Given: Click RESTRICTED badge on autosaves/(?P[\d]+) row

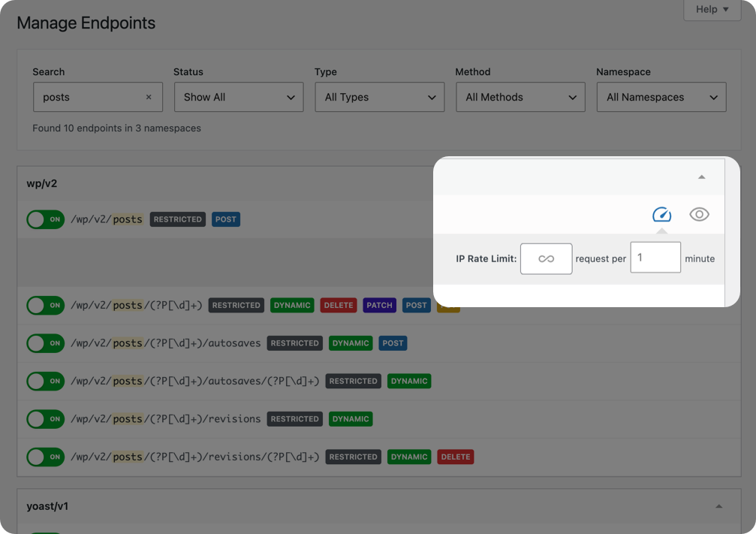Looking at the screenshot, I should point(354,381).
